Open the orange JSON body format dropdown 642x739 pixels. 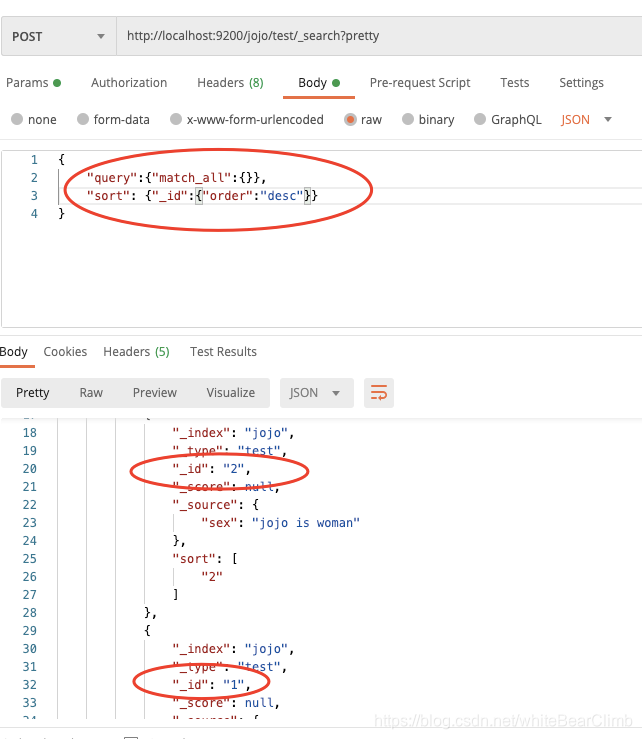point(586,120)
